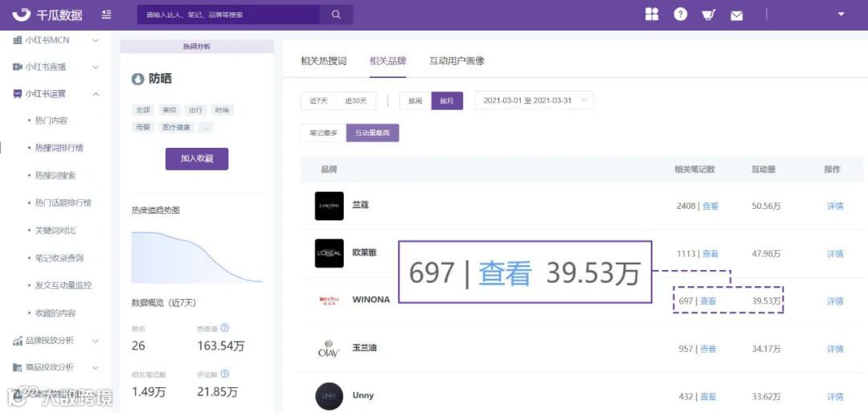868x413 pixels.
Task: Open the mail messages icon
Action: 736,15
